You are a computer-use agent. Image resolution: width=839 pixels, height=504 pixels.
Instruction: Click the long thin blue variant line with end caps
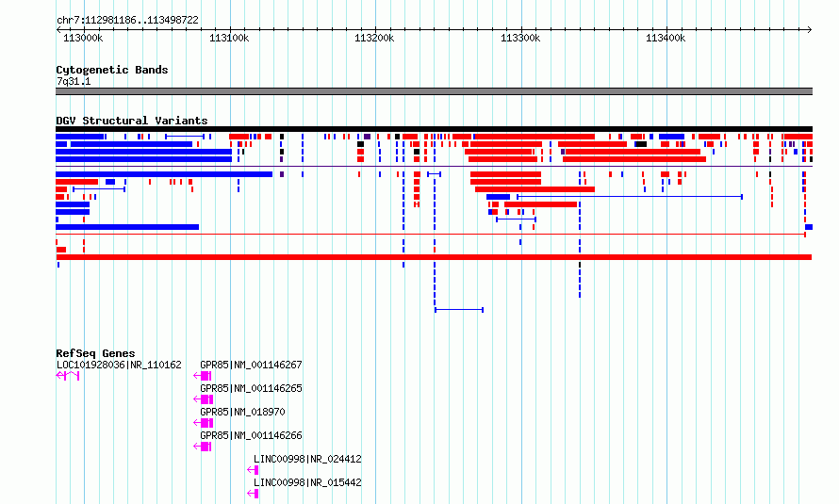[x=630, y=197]
